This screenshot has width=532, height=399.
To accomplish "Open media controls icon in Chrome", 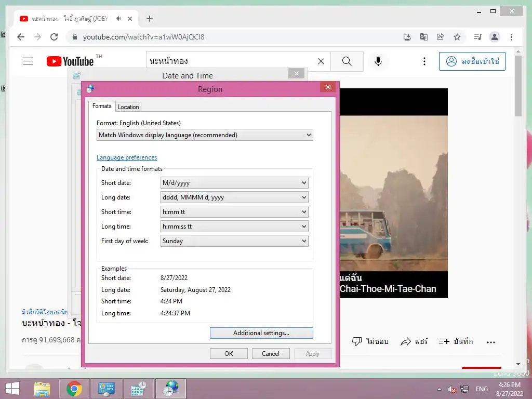I will pyautogui.click(x=478, y=37).
